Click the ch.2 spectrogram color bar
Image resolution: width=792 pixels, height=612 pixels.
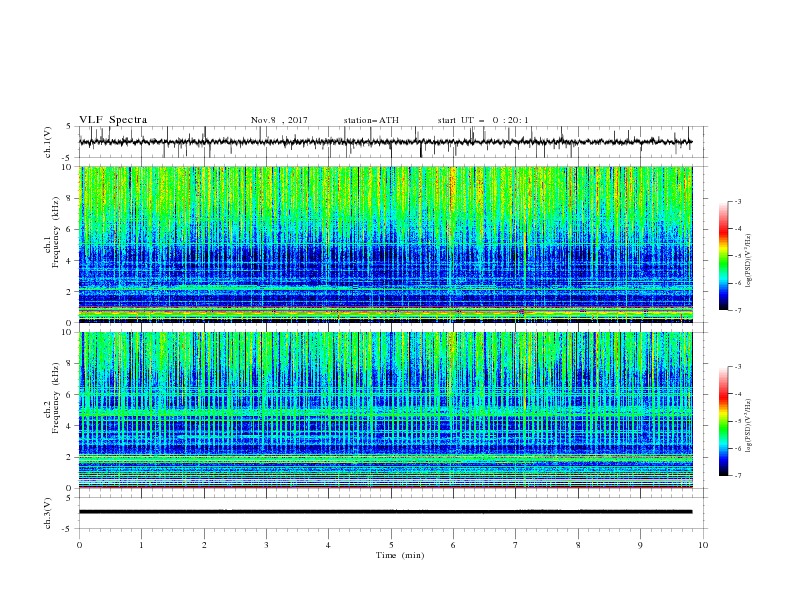click(723, 421)
